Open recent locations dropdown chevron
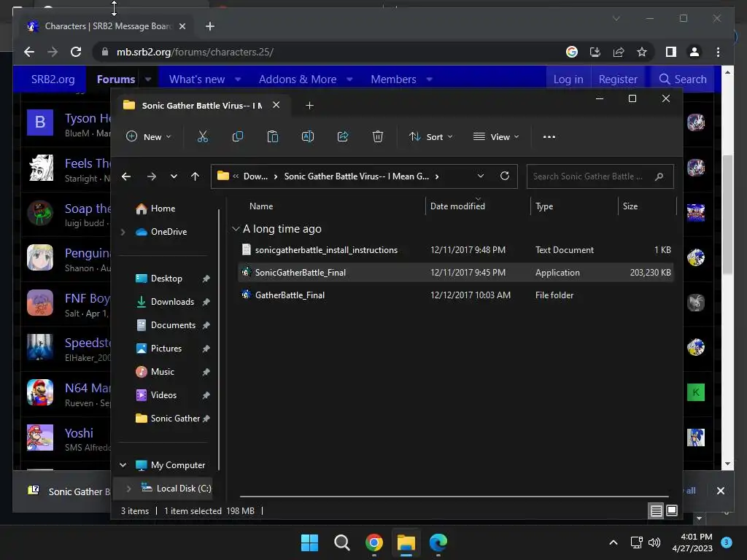 174,176
